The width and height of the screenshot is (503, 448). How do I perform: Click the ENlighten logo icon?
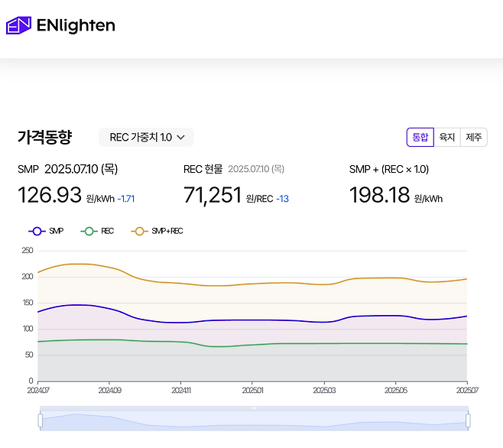(18, 25)
